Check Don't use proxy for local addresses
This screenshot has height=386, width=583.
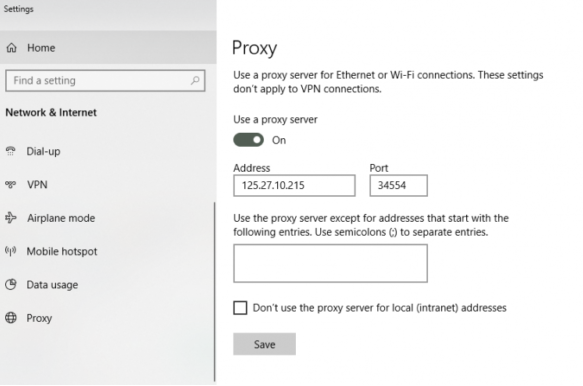tap(240, 308)
